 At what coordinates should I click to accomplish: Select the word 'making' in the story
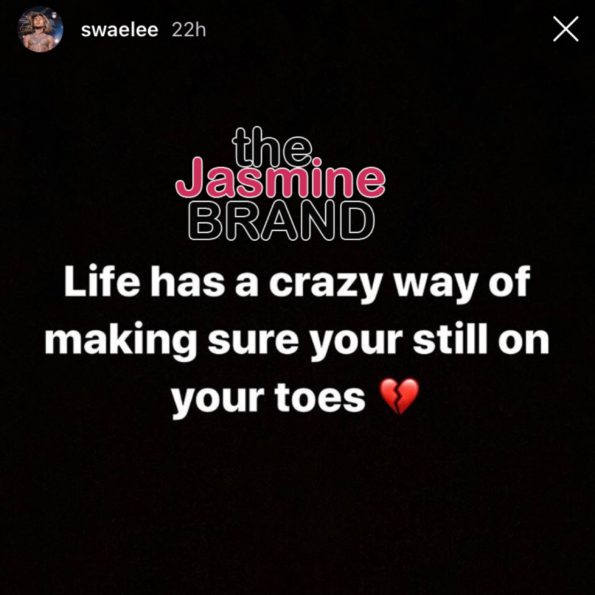click(x=121, y=341)
